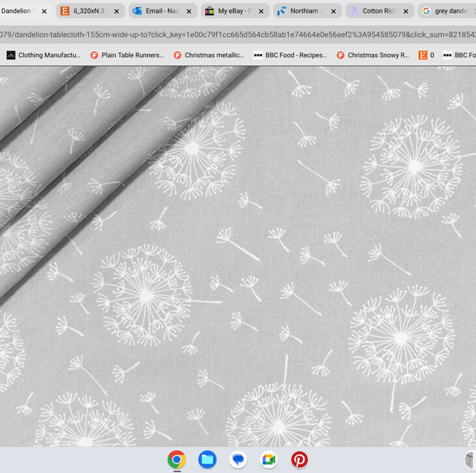The height and width of the screenshot is (473, 476).
Task: Switch to the My eBay tab
Action: pyautogui.click(x=235, y=11)
